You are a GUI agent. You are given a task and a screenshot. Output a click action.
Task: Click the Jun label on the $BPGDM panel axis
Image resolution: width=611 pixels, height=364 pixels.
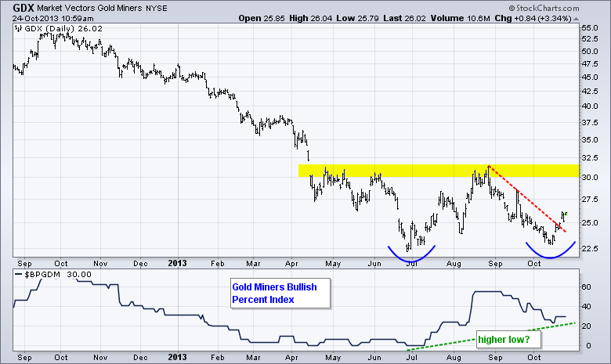point(374,358)
